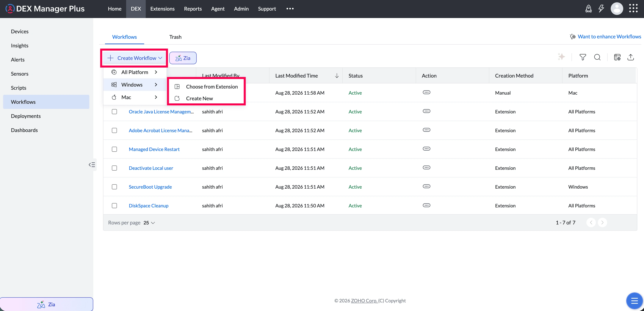Go to Deployments in the sidebar
644x311 pixels.
click(46, 116)
